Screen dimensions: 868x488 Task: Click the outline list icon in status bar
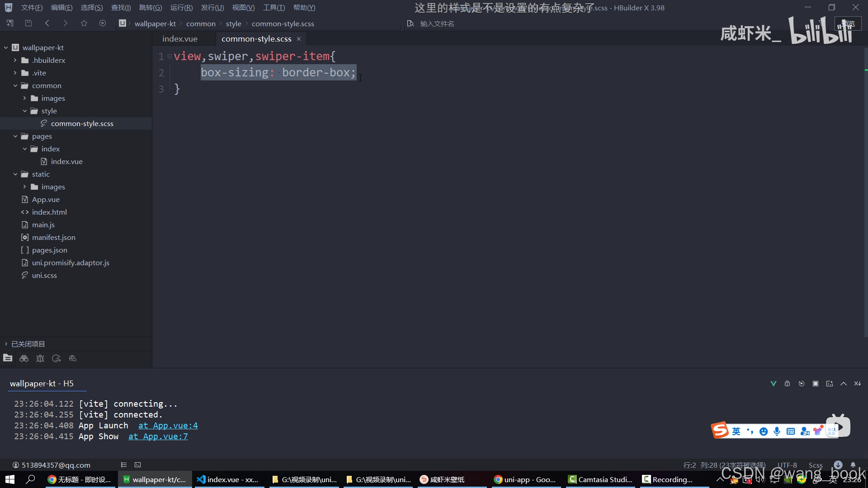click(124, 465)
